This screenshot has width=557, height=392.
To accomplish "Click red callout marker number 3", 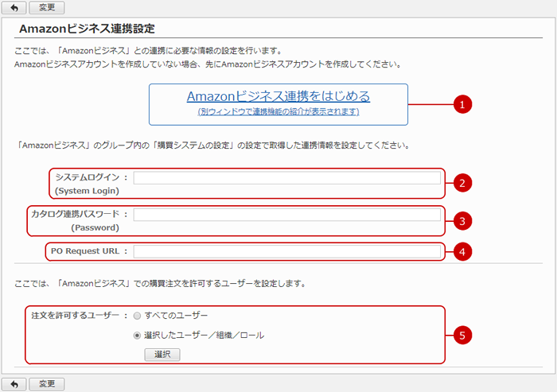I will [x=462, y=219].
